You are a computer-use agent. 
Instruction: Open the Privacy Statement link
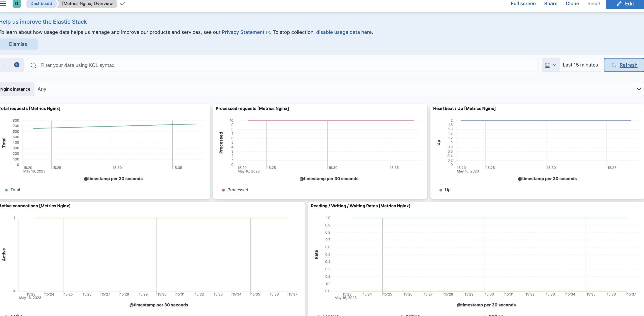(243, 32)
